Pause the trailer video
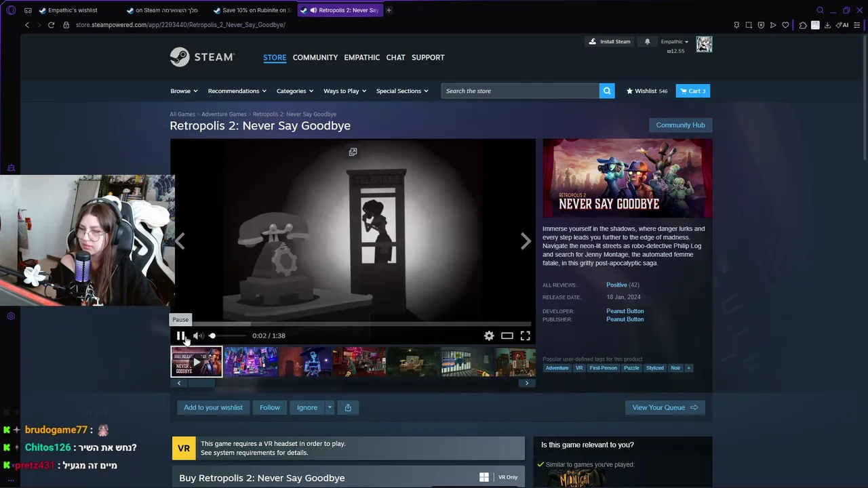This screenshot has height=488, width=868. click(180, 335)
